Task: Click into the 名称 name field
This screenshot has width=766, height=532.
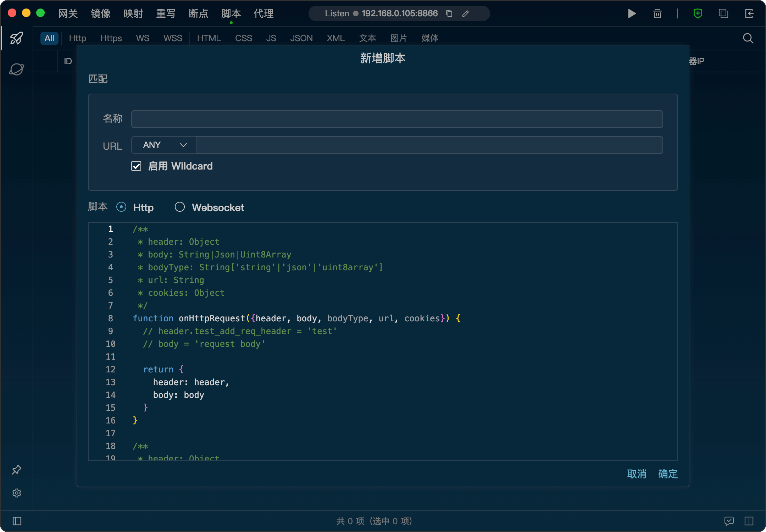Action: pyautogui.click(x=396, y=119)
